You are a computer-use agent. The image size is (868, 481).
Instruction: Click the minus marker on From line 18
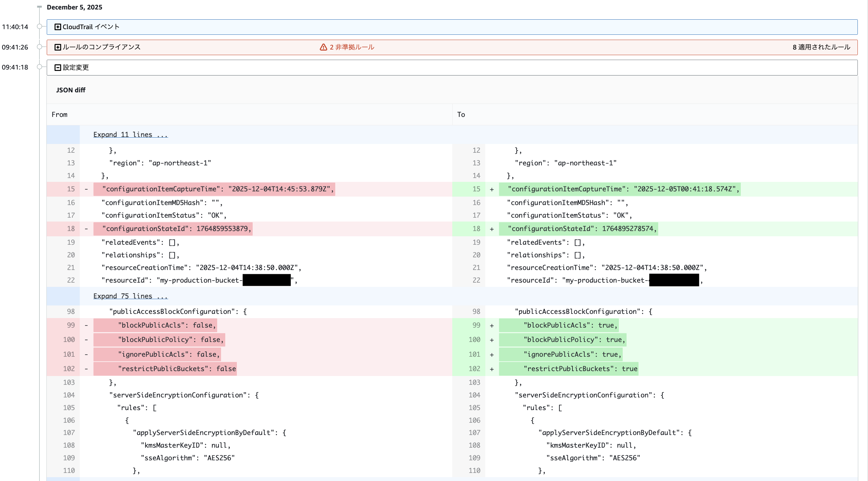point(86,229)
